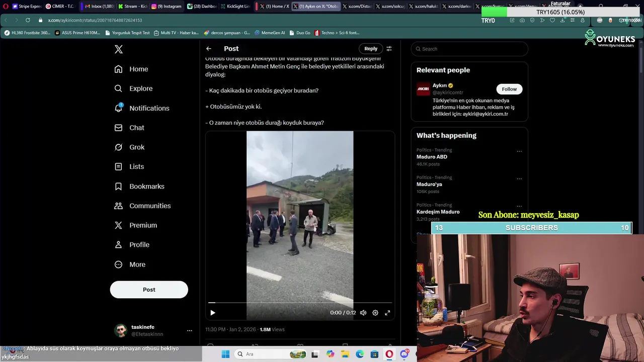This screenshot has width=644, height=362.
Task: Click the taskbar Ara search box
Action: tap(271, 354)
